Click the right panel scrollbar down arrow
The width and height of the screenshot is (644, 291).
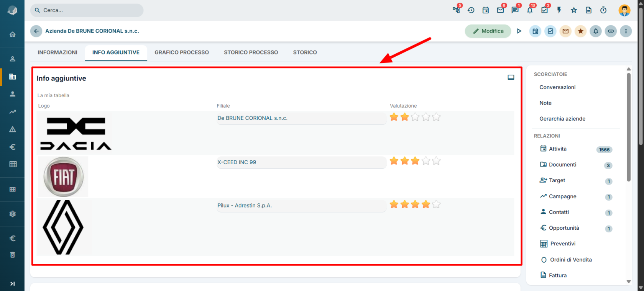coord(629,281)
